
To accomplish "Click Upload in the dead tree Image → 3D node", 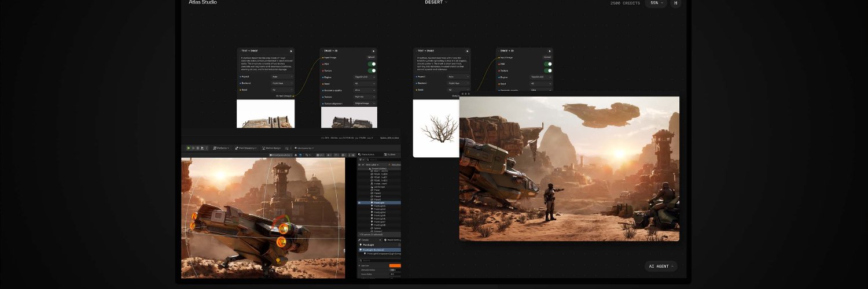I will tap(547, 57).
